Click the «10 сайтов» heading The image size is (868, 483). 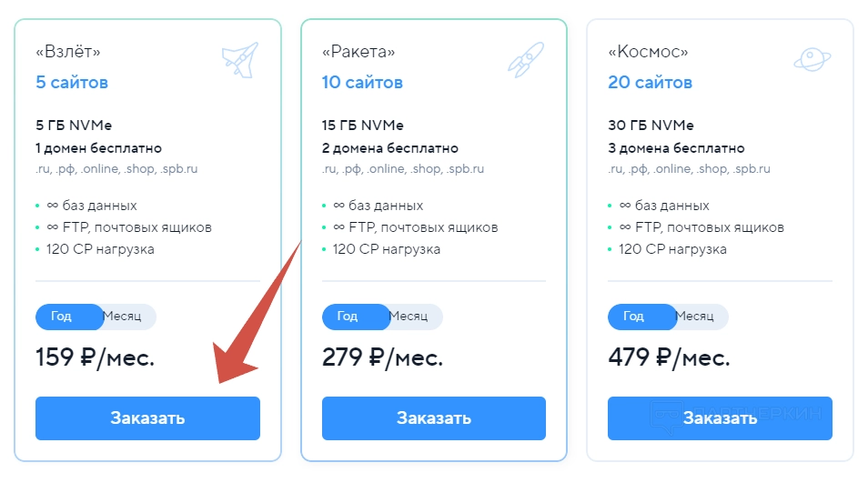point(362,83)
